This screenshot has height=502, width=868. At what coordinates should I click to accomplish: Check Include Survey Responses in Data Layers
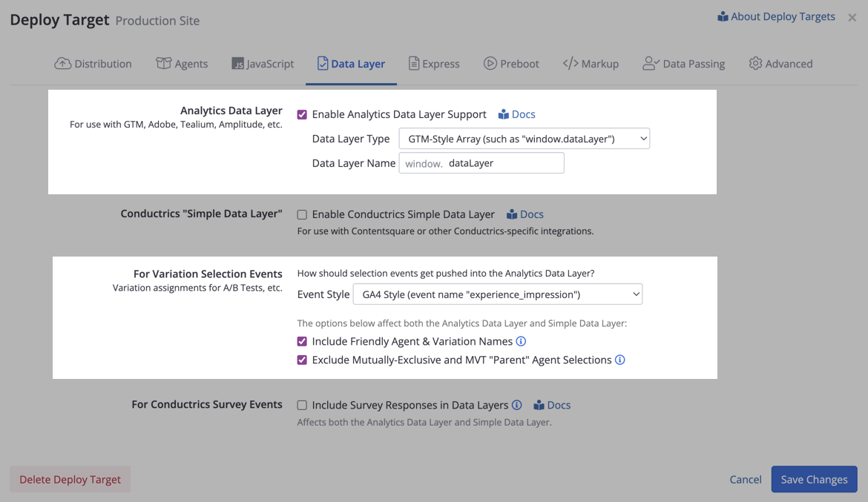click(x=302, y=405)
